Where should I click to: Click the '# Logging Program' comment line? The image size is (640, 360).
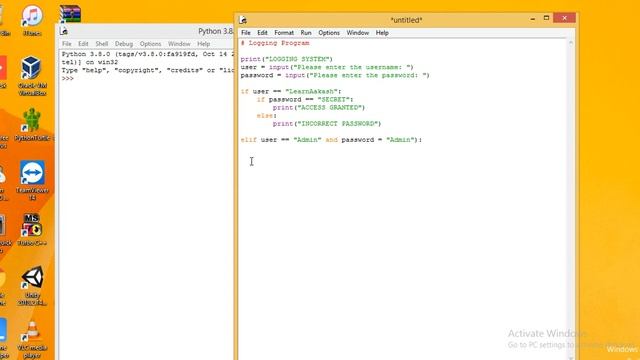[x=275, y=43]
